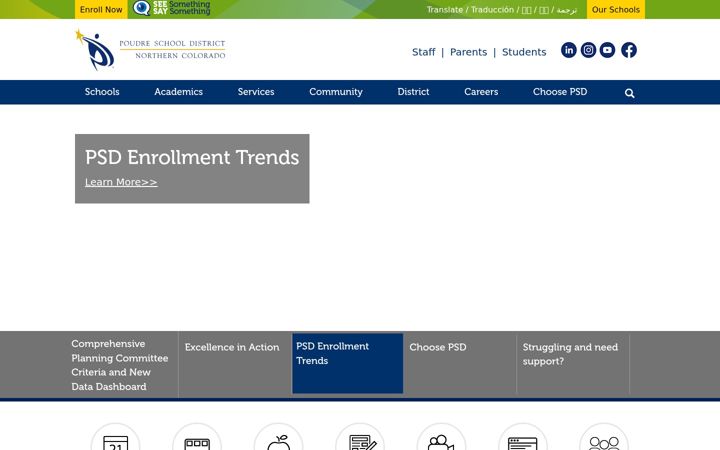The image size is (720, 450).
Task: Go to the Students link
Action: 524,52
